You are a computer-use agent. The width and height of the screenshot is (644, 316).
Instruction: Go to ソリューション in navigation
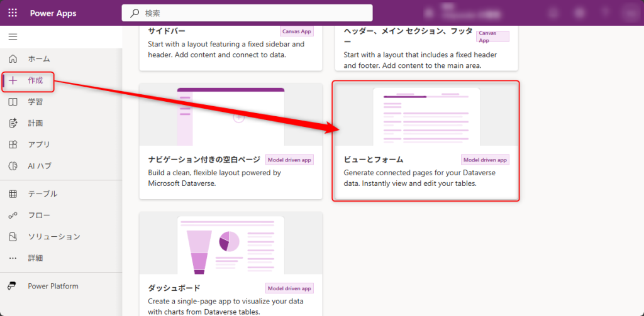pyautogui.click(x=53, y=236)
